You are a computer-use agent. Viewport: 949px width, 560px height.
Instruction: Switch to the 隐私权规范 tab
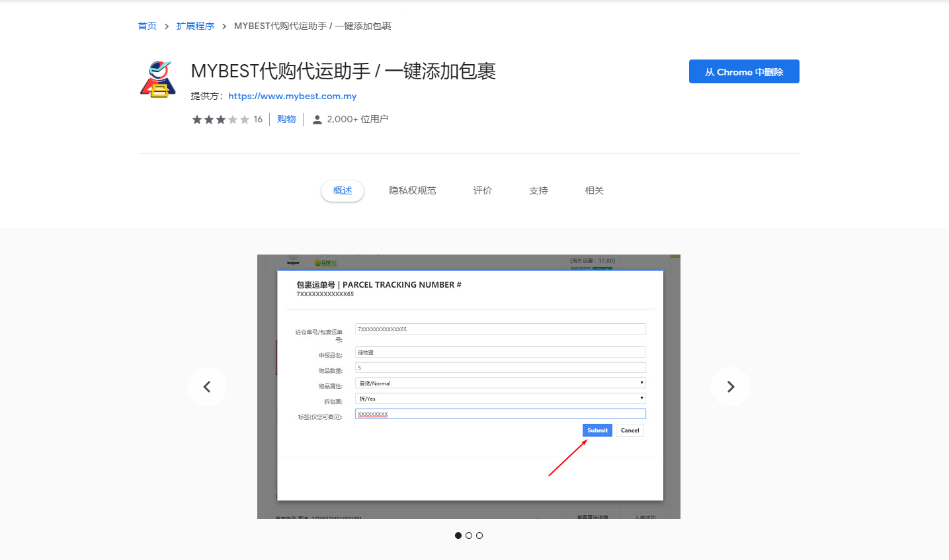click(x=413, y=190)
